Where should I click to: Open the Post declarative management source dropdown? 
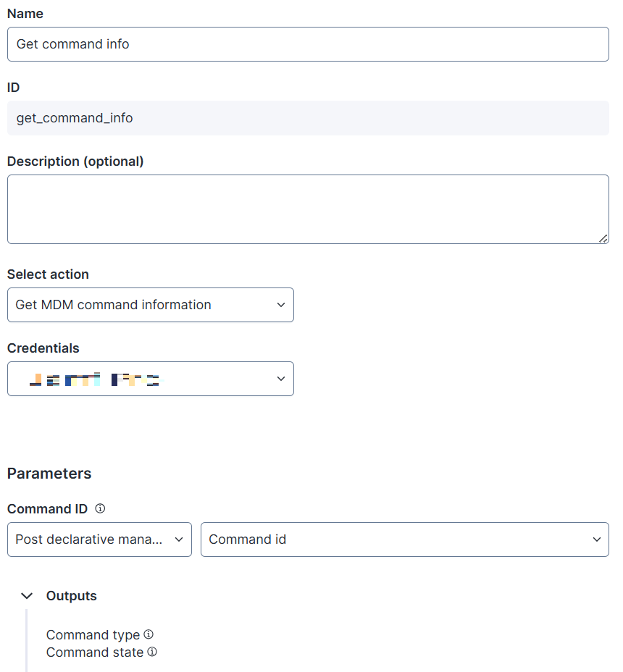point(99,539)
